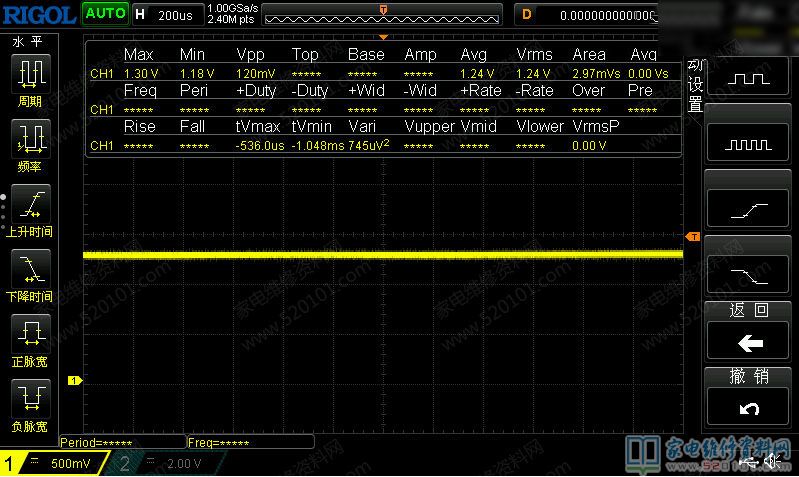
Task: Click the single pulse waveform softkey at right
Action: point(751,78)
